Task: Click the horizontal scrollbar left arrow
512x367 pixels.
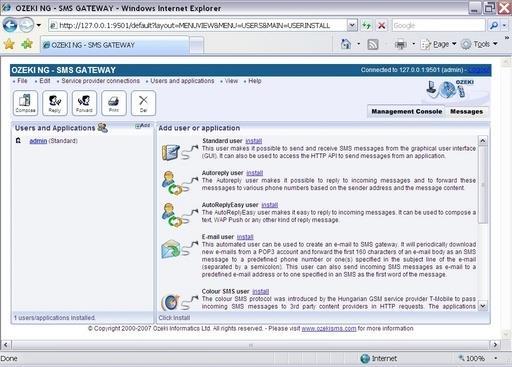Action: click(6, 344)
